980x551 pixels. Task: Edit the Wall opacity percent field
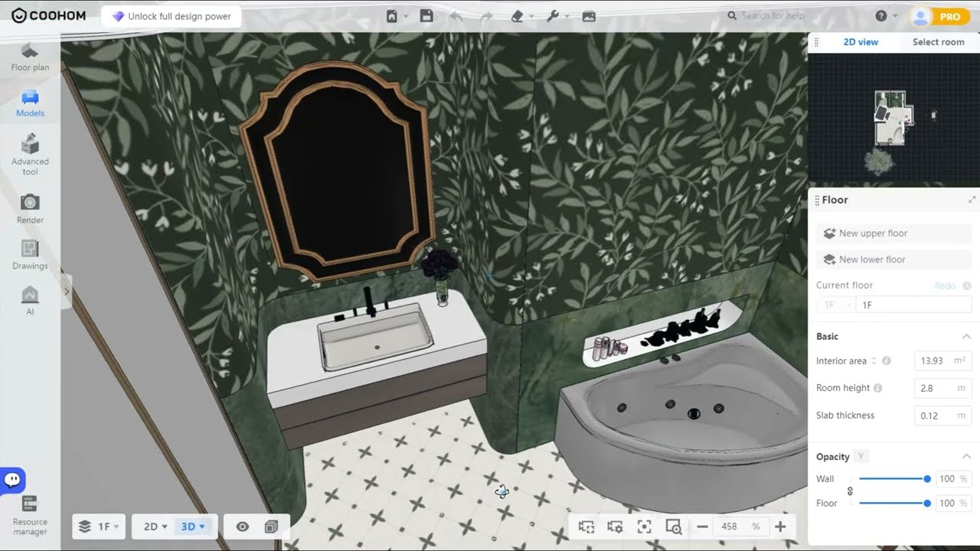[953, 479]
